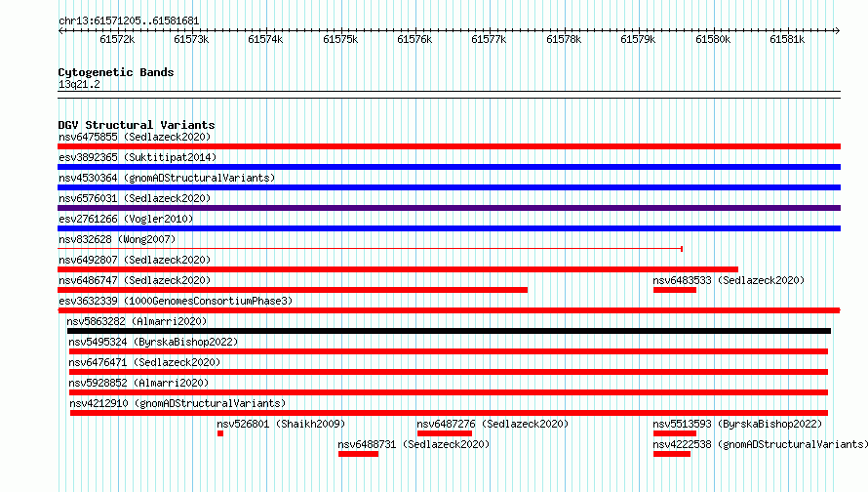
Task: Click the 61576k ruler label
Action: pyautogui.click(x=414, y=39)
